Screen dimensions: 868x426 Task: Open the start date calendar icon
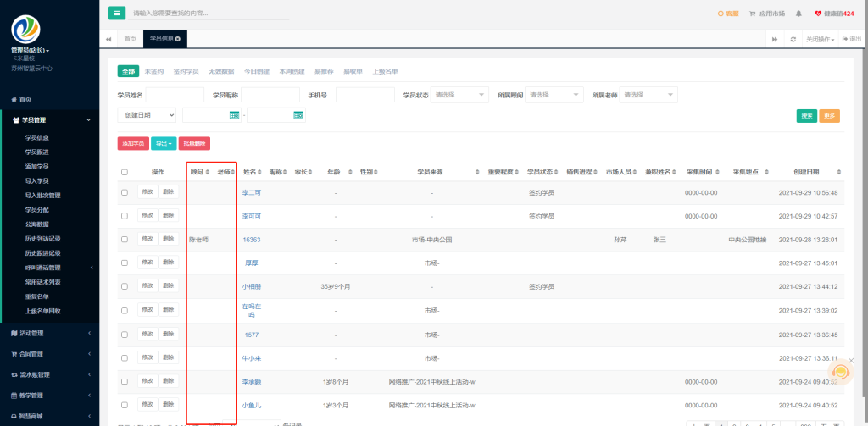coord(234,115)
